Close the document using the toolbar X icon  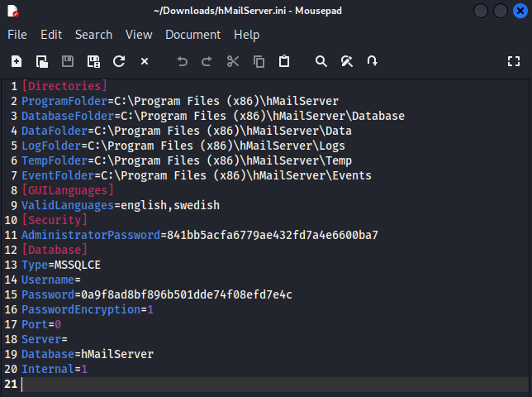click(x=145, y=61)
